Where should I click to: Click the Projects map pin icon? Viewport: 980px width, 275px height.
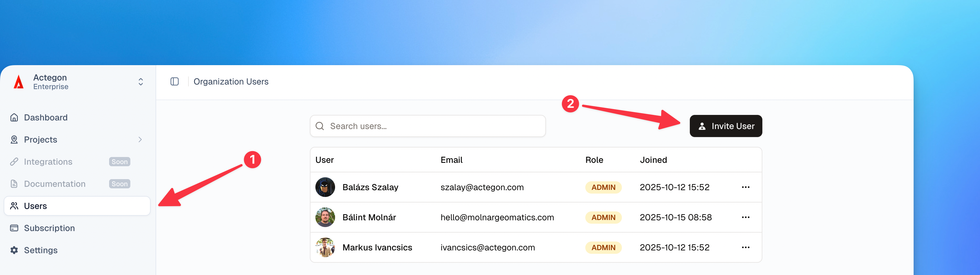[14, 139]
